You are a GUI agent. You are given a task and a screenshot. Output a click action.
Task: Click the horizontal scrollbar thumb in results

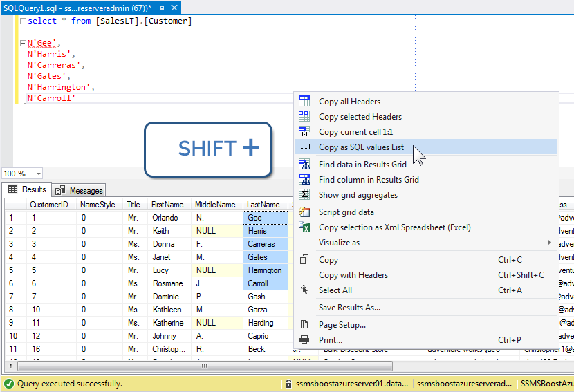[x=205, y=366]
